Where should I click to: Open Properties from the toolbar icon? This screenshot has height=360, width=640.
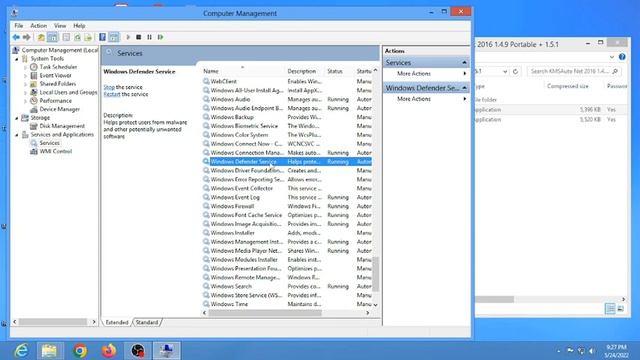(x=66, y=37)
